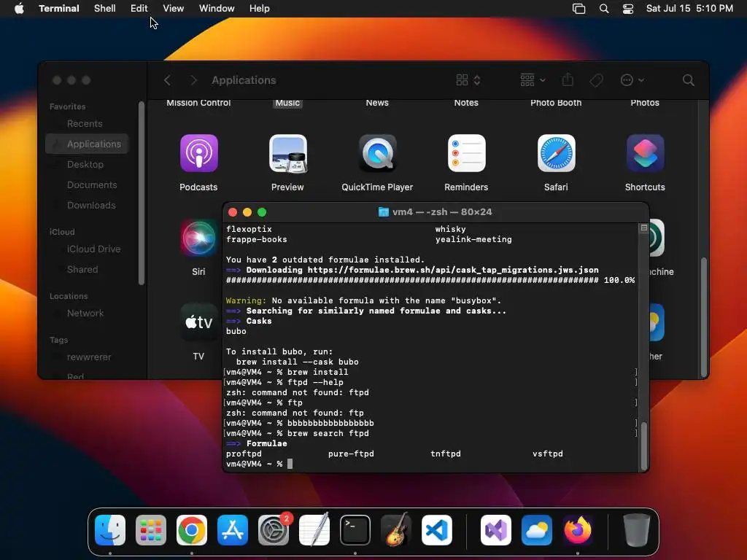Click date and time in menu bar
747x560 pixels.
pos(689,9)
